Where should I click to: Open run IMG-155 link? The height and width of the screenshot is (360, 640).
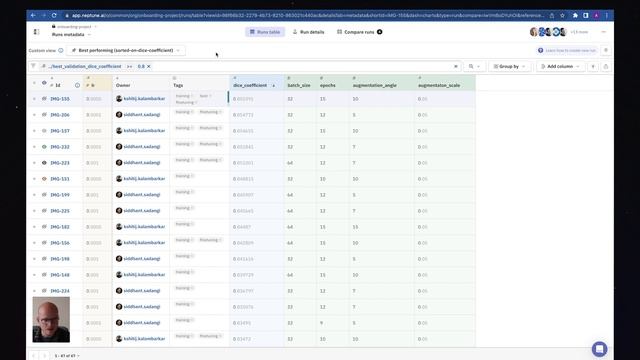(60, 99)
